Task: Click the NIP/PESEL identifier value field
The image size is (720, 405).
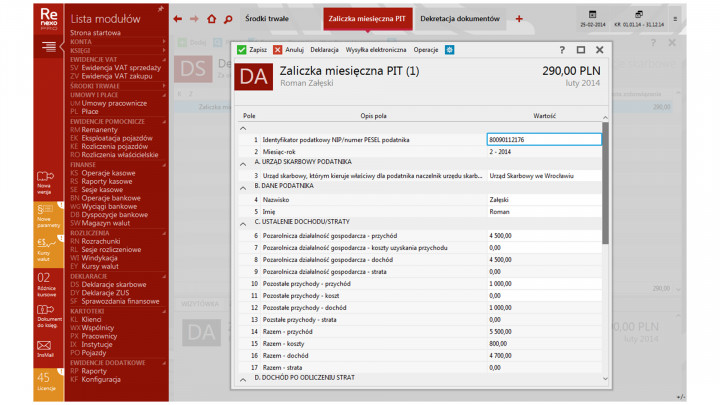Action: coord(543,139)
